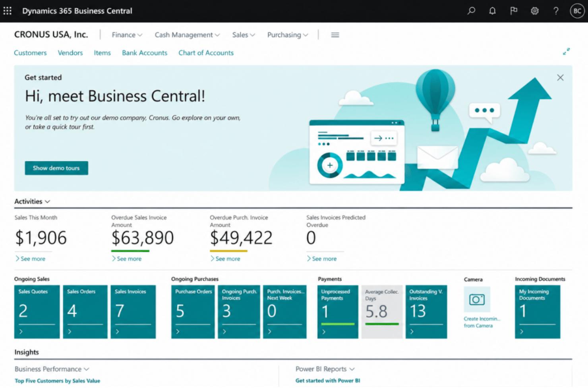Screen dimensions: 588x392
Task: Click the $63,890 overdue amount
Action: coord(143,238)
